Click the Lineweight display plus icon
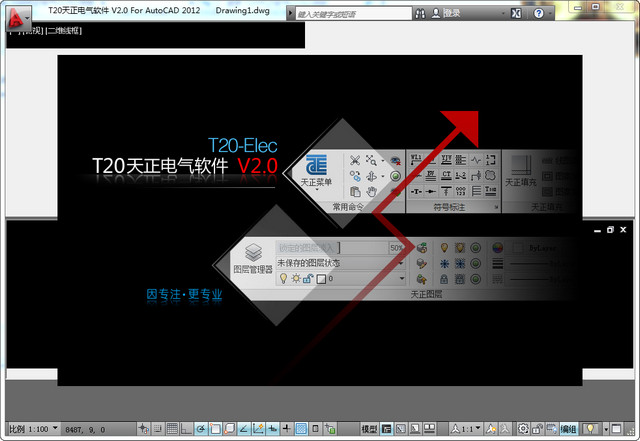Image resolution: width=640 pixels, height=441 pixels. pos(287,428)
